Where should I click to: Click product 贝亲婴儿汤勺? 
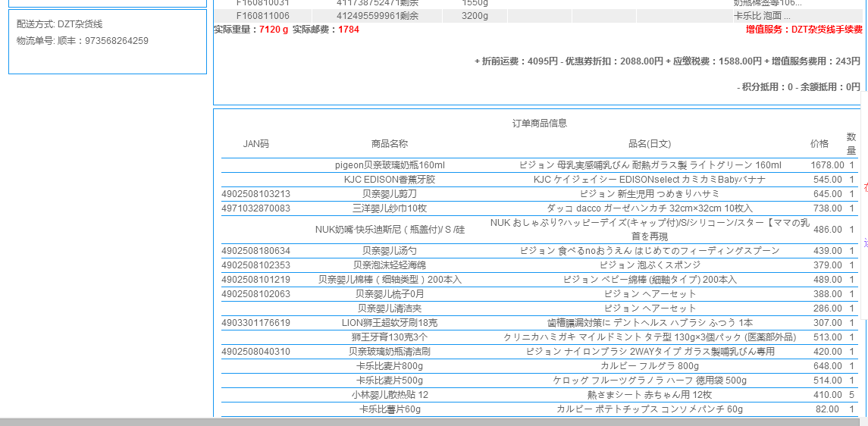[390, 251]
